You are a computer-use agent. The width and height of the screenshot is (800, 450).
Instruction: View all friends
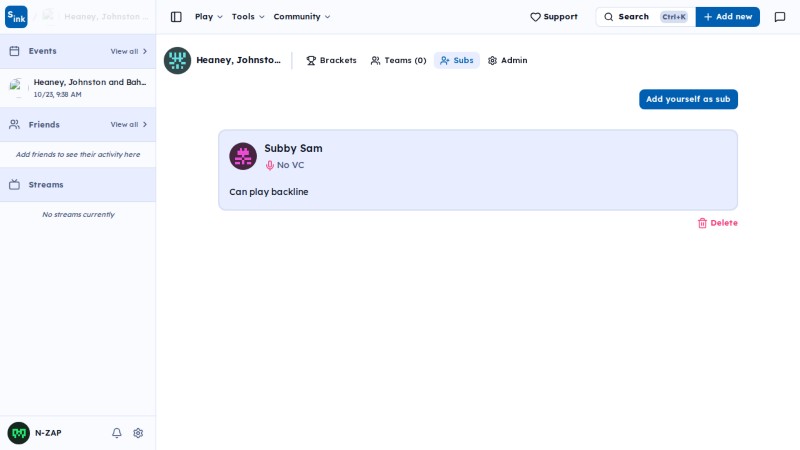point(129,124)
